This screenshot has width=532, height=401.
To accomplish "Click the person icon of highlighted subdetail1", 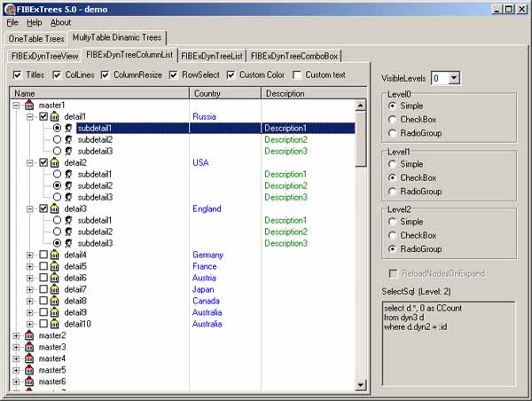I will tap(69, 129).
